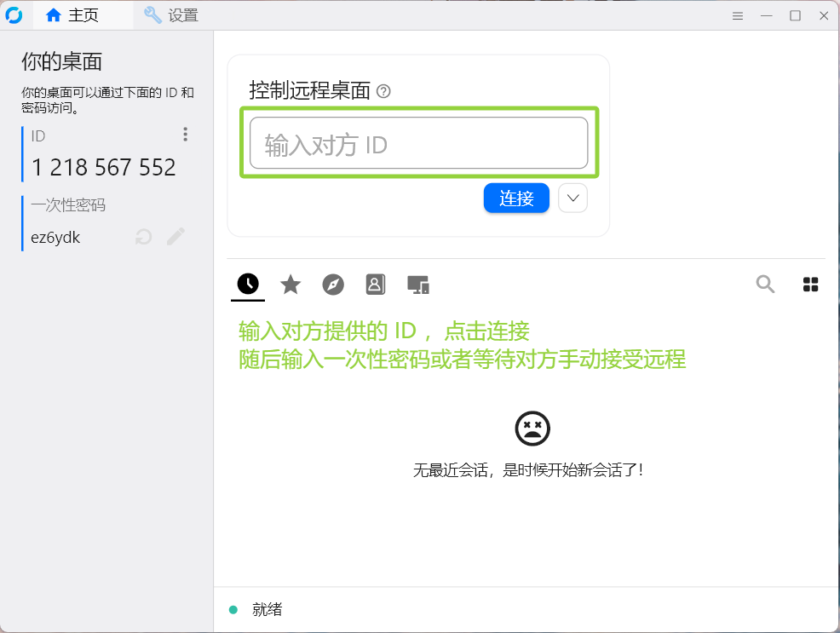Click help icon beside 控制远程桌面

[x=383, y=91]
